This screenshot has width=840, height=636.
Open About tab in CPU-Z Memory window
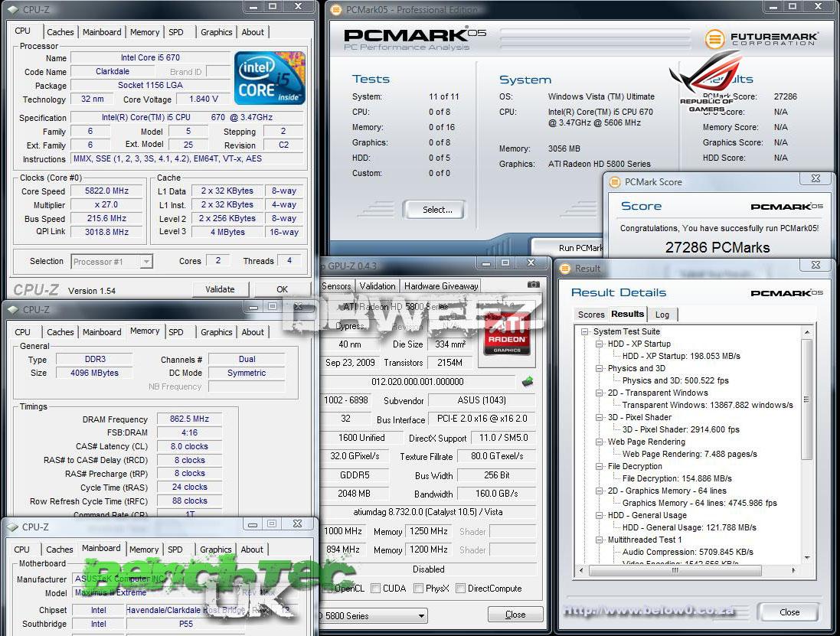click(253, 332)
